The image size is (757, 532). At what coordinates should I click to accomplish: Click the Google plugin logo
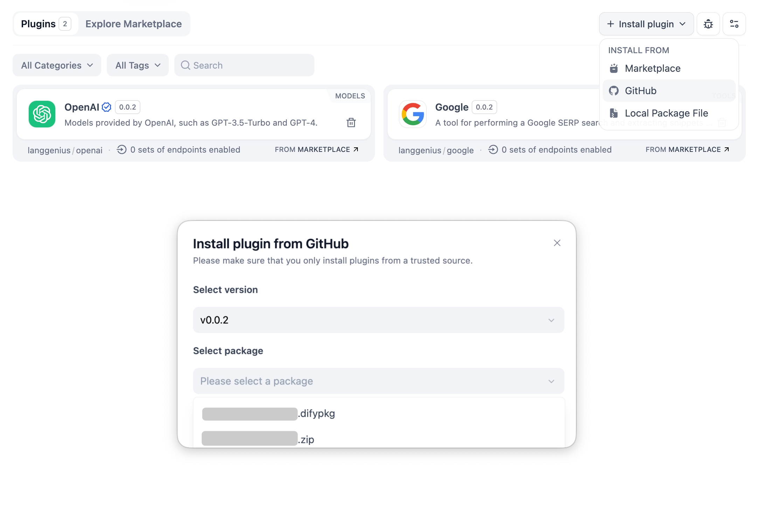pyautogui.click(x=413, y=114)
